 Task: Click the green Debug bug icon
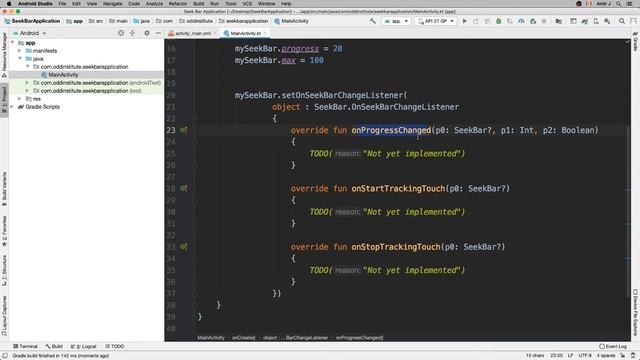click(x=498, y=21)
